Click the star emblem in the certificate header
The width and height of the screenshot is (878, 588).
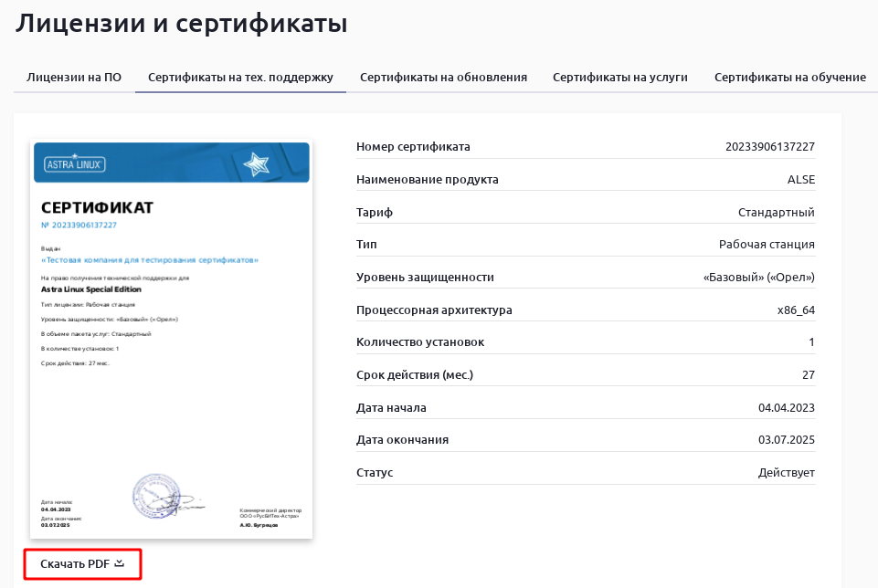point(256,164)
